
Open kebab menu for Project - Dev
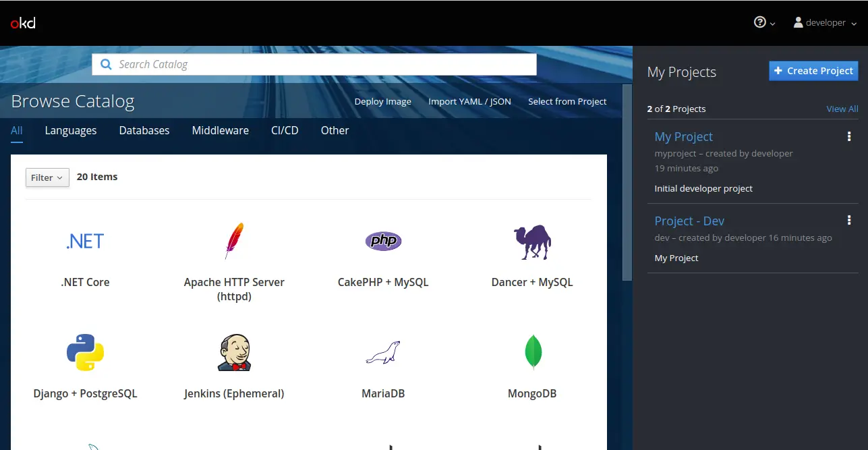[848, 220]
